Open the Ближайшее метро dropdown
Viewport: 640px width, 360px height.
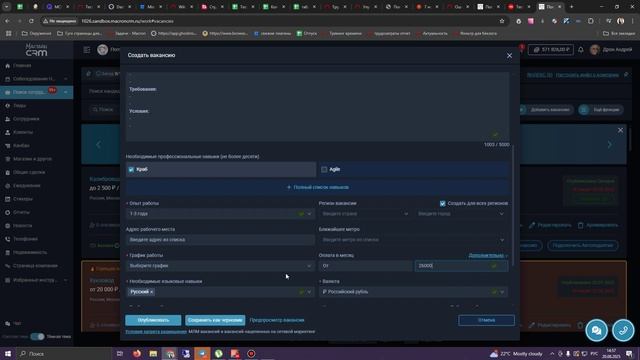(413, 240)
